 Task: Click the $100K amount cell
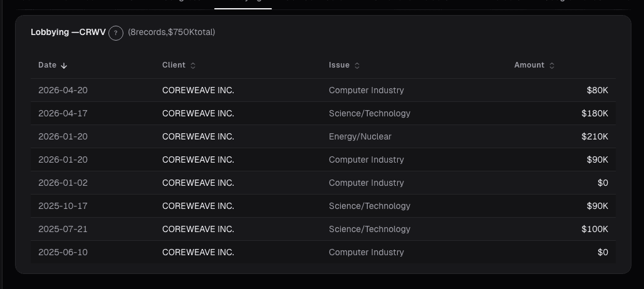[595, 229]
